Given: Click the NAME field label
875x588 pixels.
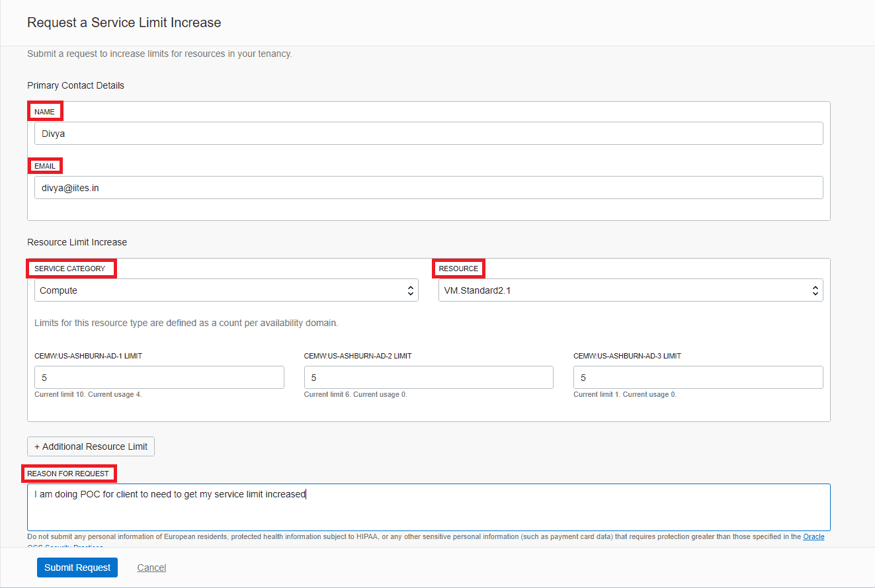Looking at the screenshot, I should pyautogui.click(x=44, y=110).
